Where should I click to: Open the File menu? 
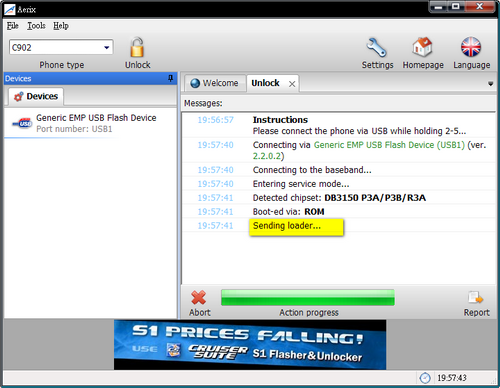click(13, 26)
